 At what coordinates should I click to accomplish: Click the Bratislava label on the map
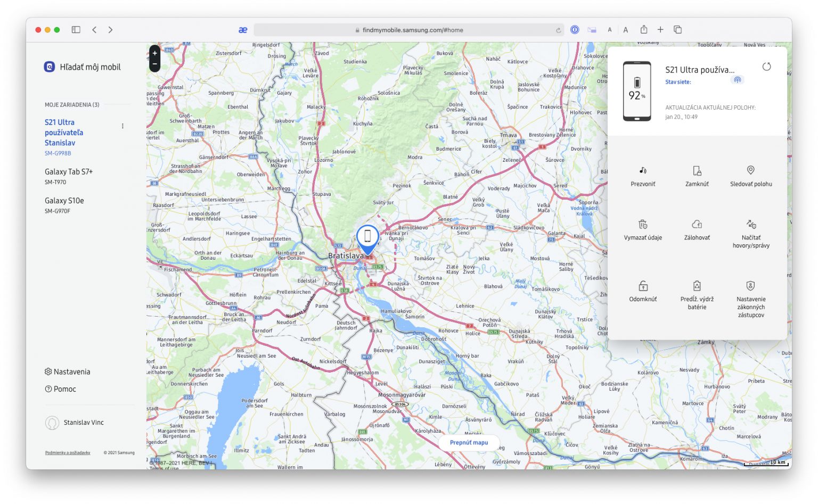(x=346, y=255)
